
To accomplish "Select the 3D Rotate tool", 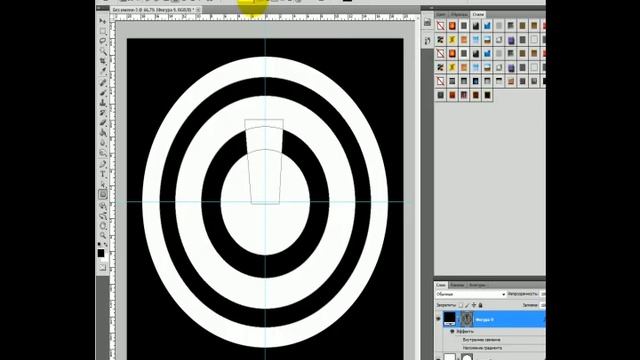I will [103, 206].
